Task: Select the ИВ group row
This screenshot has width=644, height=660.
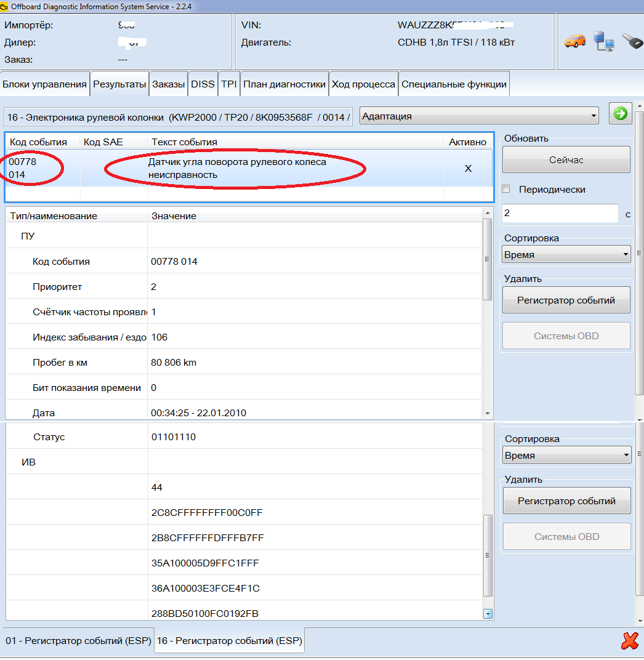Action: (244, 462)
